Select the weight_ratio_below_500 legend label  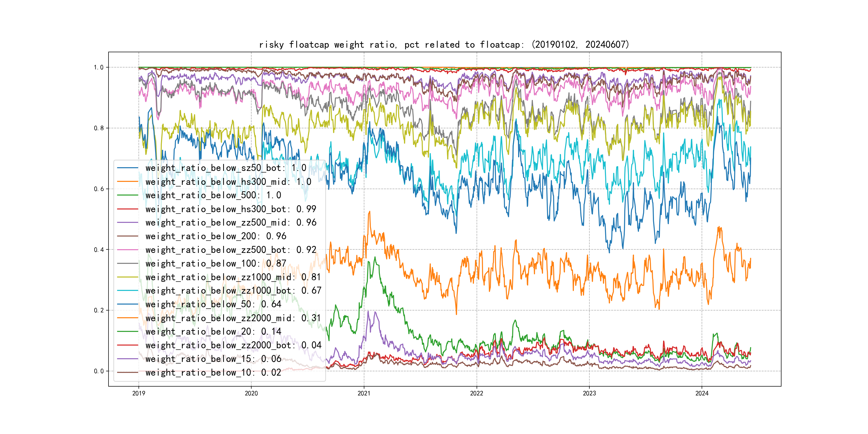click(x=213, y=195)
